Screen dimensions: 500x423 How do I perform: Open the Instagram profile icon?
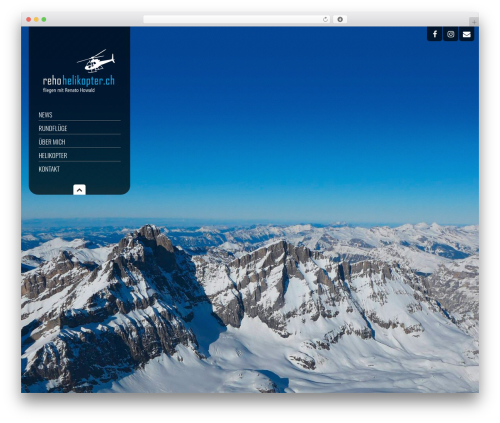coord(451,34)
